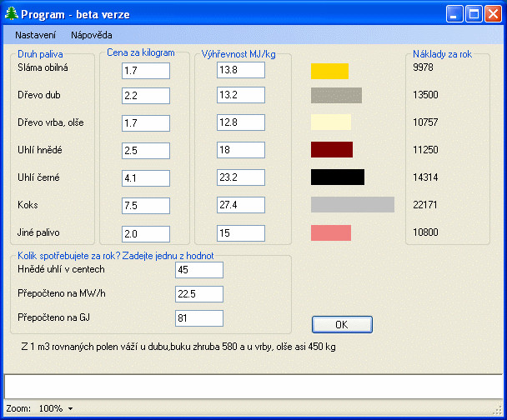Click the cream bar for Dřevo vrba, olše
The image size is (507, 420).
coord(331,122)
